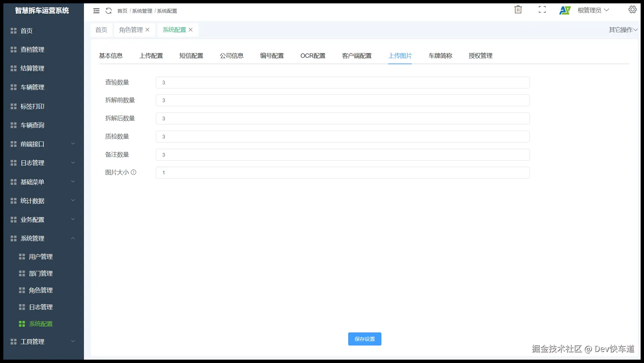The height and width of the screenshot is (363, 644).
Task: Go to 首页 in the breadcrumb
Action: pyautogui.click(x=122, y=11)
